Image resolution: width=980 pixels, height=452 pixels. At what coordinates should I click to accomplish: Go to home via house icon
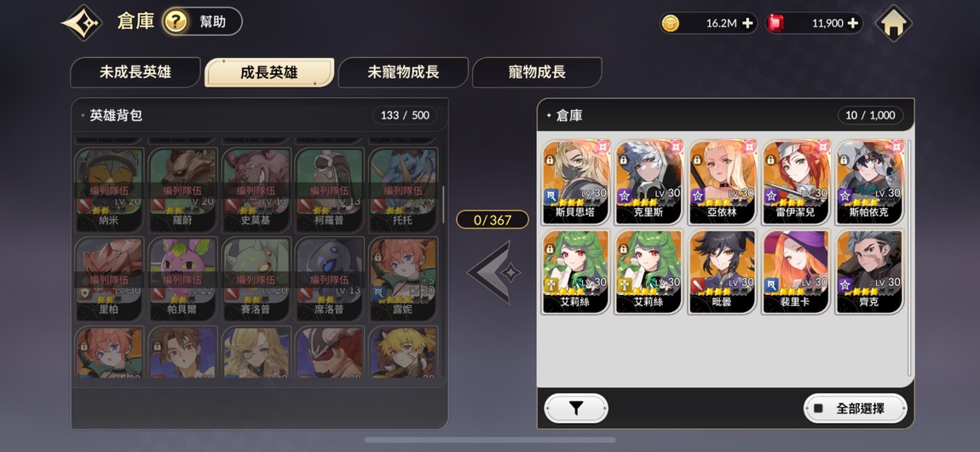click(x=893, y=24)
